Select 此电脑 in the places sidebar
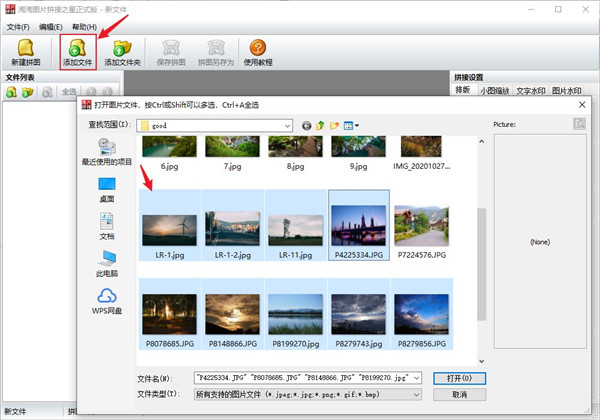The image size is (600, 420). click(107, 264)
